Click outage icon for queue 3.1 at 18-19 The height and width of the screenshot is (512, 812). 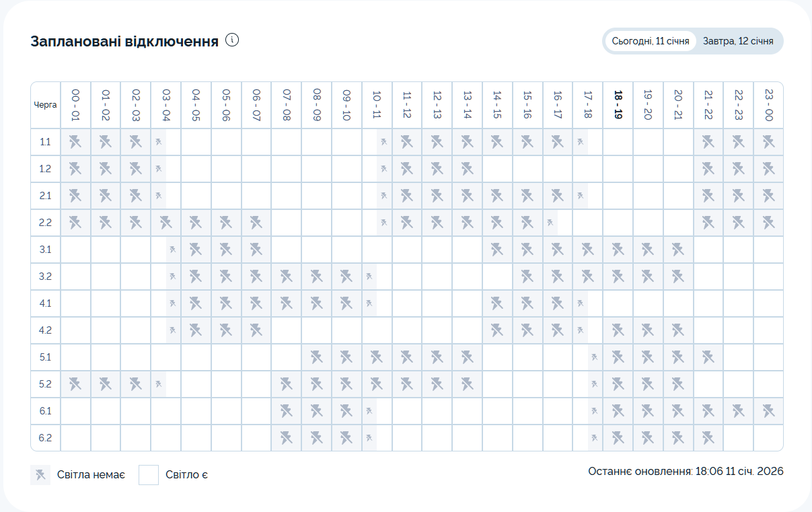(x=618, y=250)
